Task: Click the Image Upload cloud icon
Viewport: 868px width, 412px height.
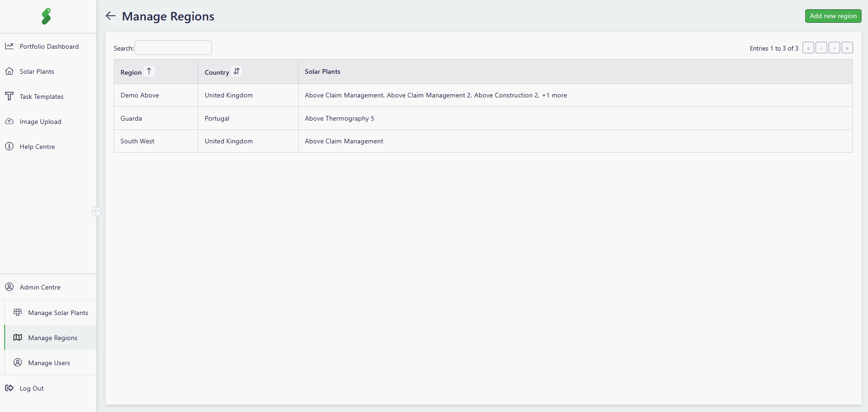Action: tap(9, 121)
